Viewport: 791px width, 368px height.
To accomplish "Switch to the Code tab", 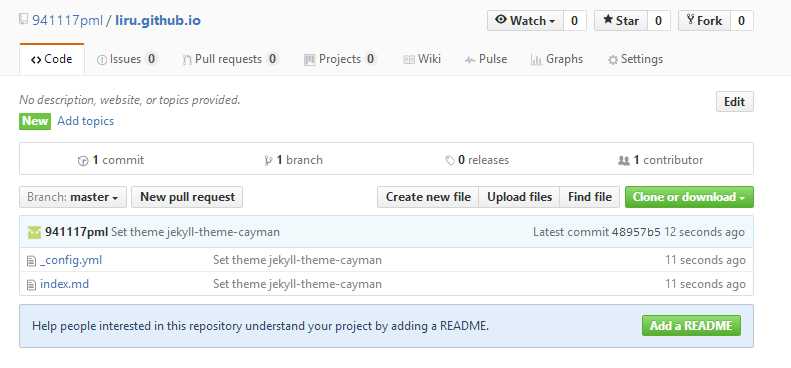I will [51, 59].
